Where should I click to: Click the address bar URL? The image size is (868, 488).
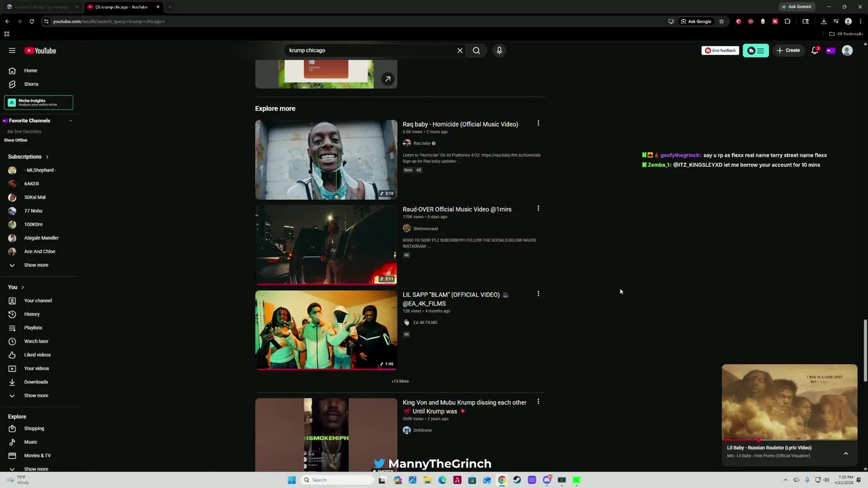coord(108,21)
